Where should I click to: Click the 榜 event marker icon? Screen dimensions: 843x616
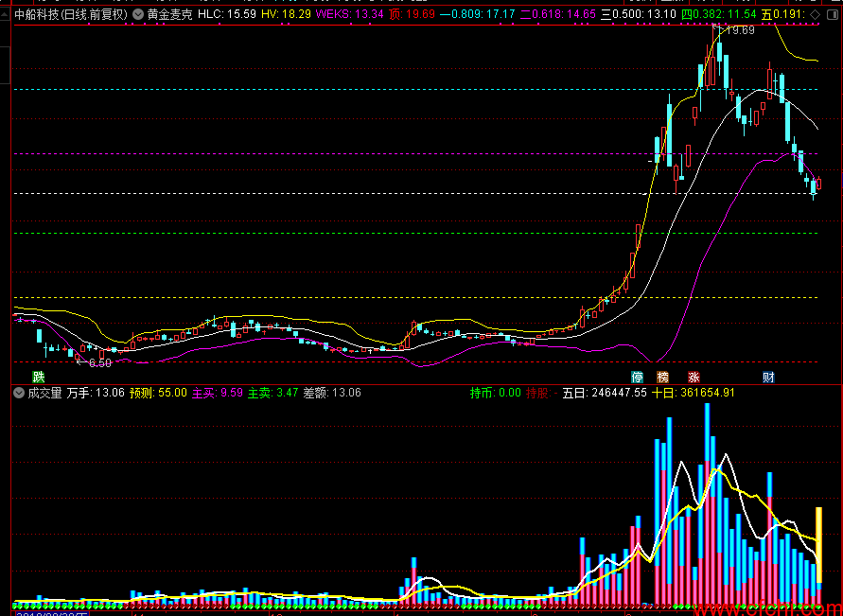663,377
